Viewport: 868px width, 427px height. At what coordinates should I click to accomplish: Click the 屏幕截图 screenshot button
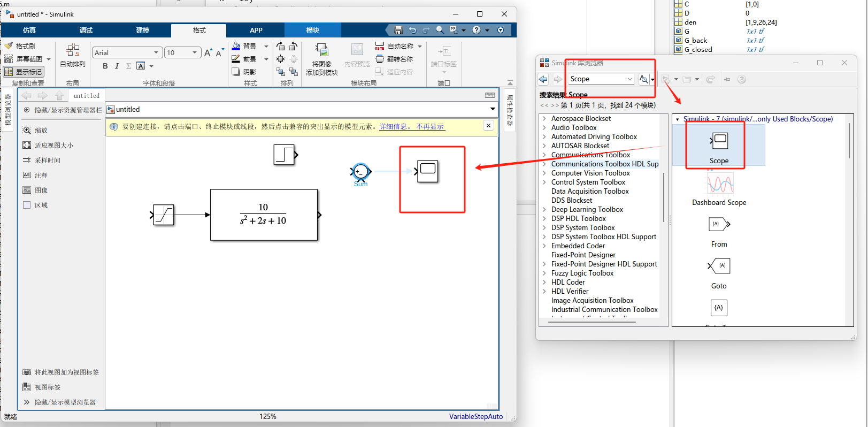[x=24, y=59]
